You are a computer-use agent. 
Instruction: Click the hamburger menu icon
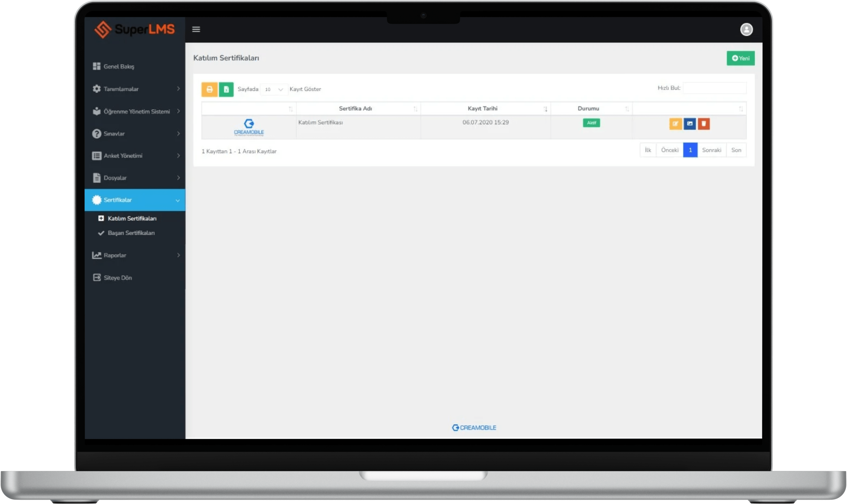[196, 29]
